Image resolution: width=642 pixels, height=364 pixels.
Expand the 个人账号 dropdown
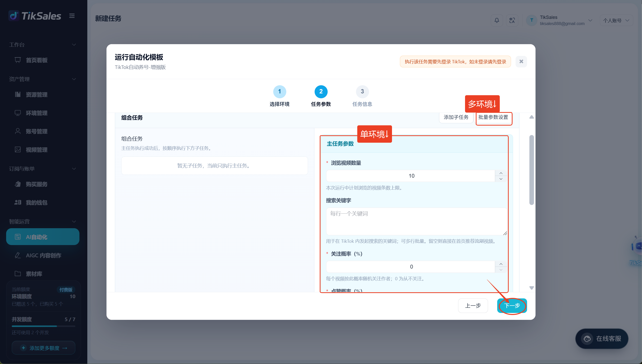click(x=616, y=20)
